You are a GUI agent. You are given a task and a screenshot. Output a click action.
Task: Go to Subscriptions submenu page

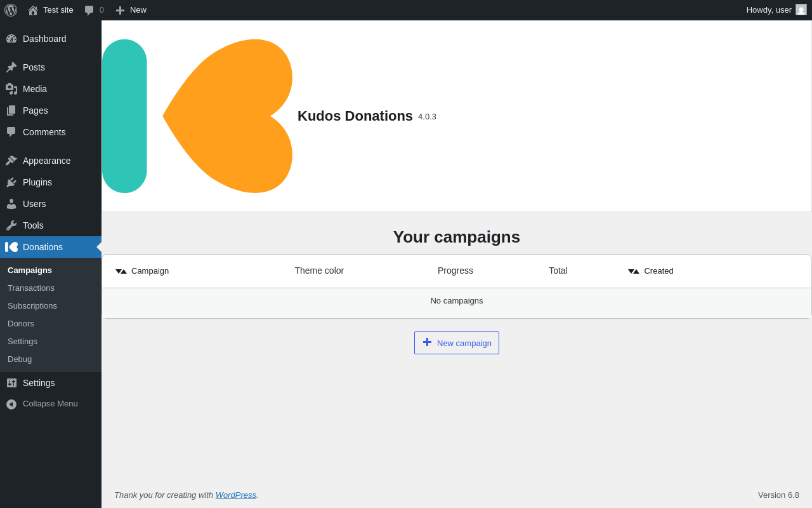tap(32, 306)
